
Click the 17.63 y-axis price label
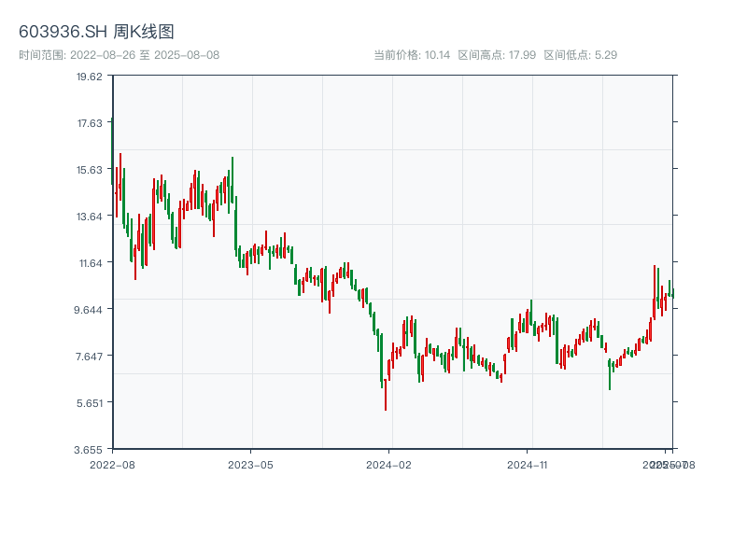pyautogui.click(x=90, y=122)
